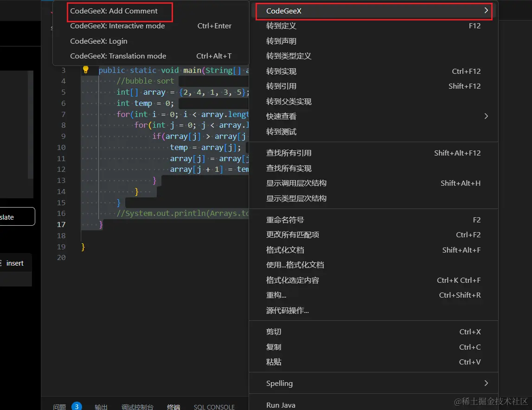Screen dimensions: 532x410
Task: Click the //bubble sort comment
Action: (x=145, y=81)
